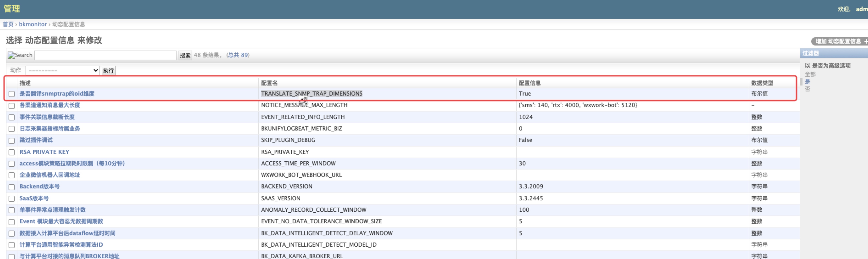Tick checkbox for SKIP_PLUGIN_DEBUG row
868x259 pixels.
(x=12, y=140)
